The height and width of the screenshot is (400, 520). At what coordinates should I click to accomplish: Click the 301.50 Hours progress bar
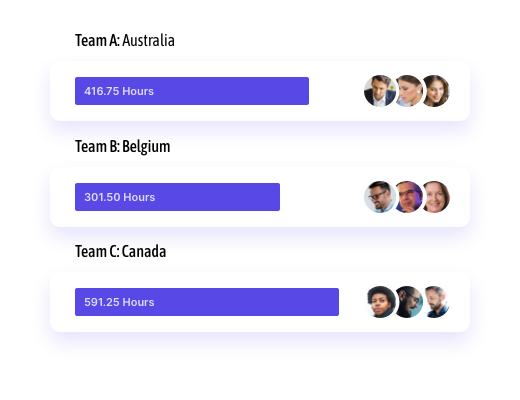(x=177, y=197)
